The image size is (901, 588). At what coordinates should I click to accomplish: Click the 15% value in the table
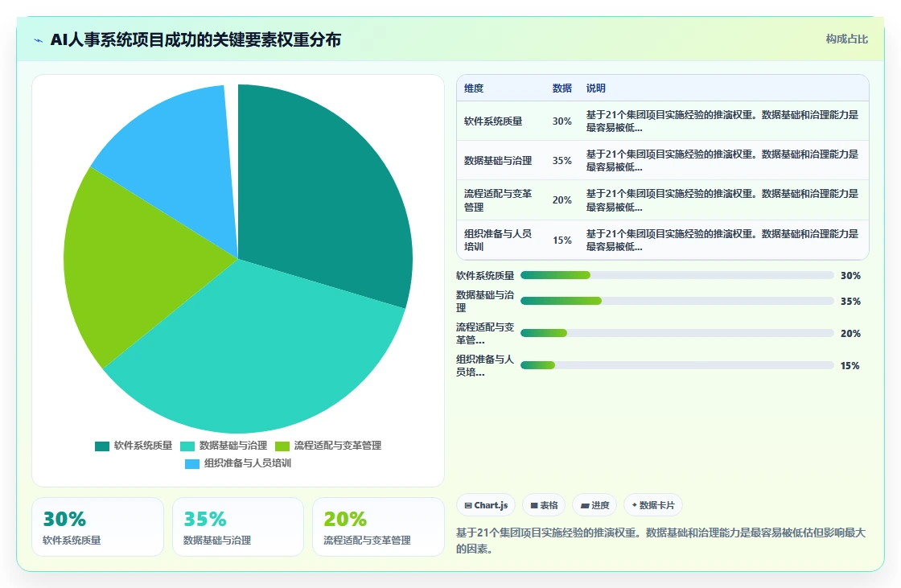click(x=562, y=241)
